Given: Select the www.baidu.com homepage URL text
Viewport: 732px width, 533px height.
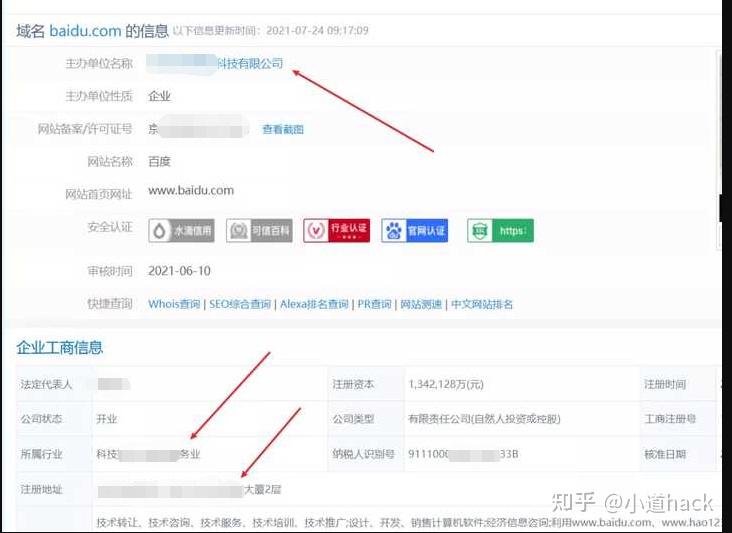Looking at the screenshot, I should [191, 190].
